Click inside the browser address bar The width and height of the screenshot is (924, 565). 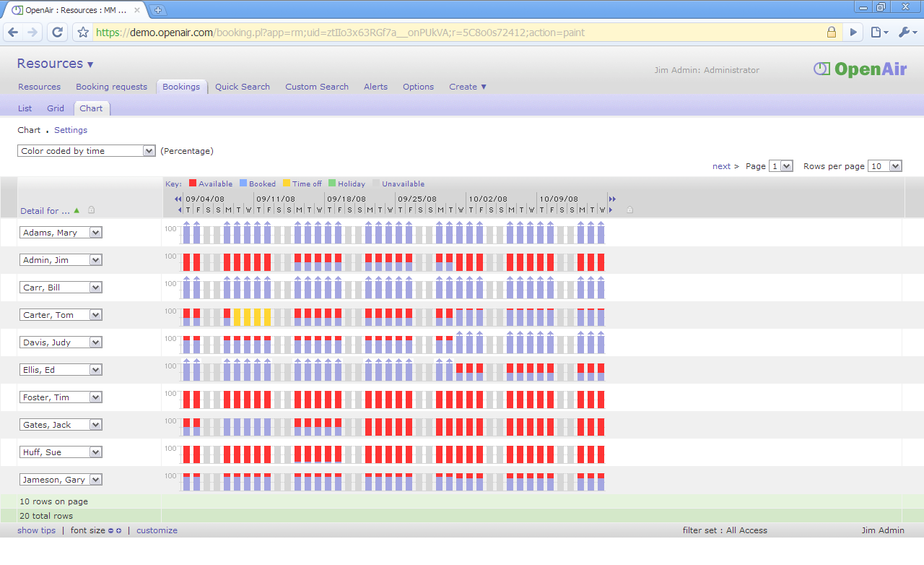[x=433, y=32]
